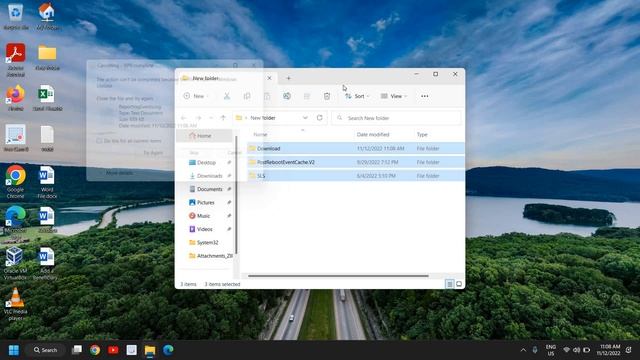Open Chrome from the taskbar

pyautogui.click(x=95, y=350)
